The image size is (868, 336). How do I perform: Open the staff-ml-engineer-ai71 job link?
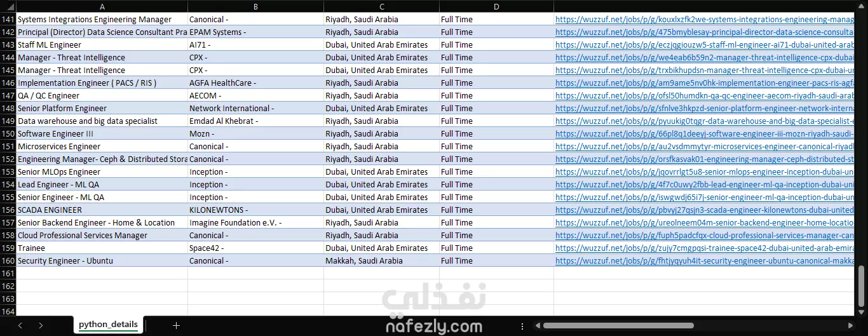pos(705,44)
